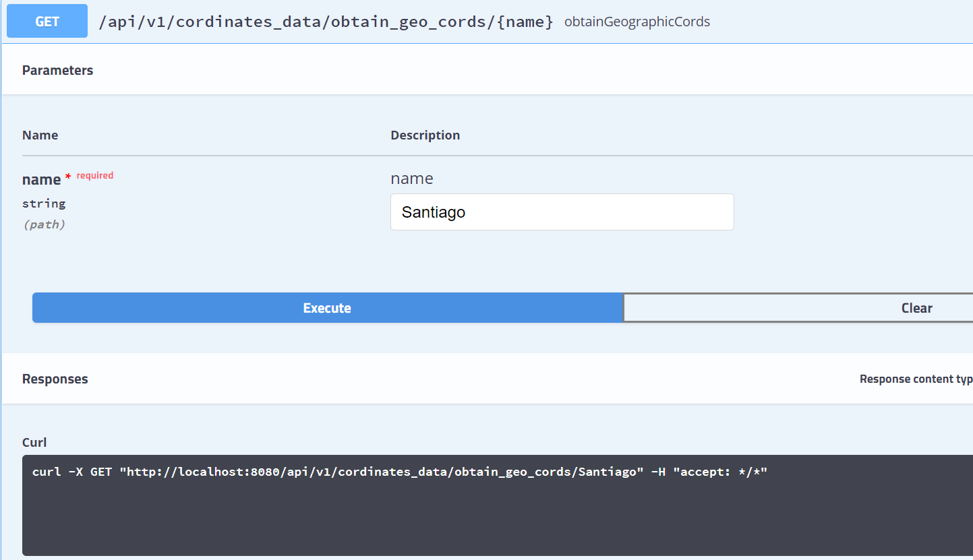Select the obtainGeographicCords operation label
Viewport: 973px width, 560px height.
637,21
